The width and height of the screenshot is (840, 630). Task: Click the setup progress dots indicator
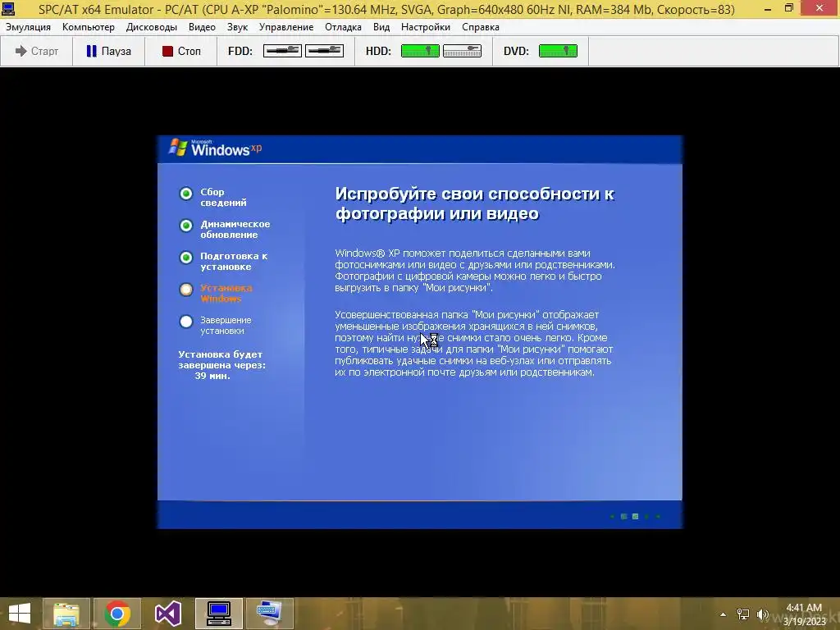click(635, 517)
